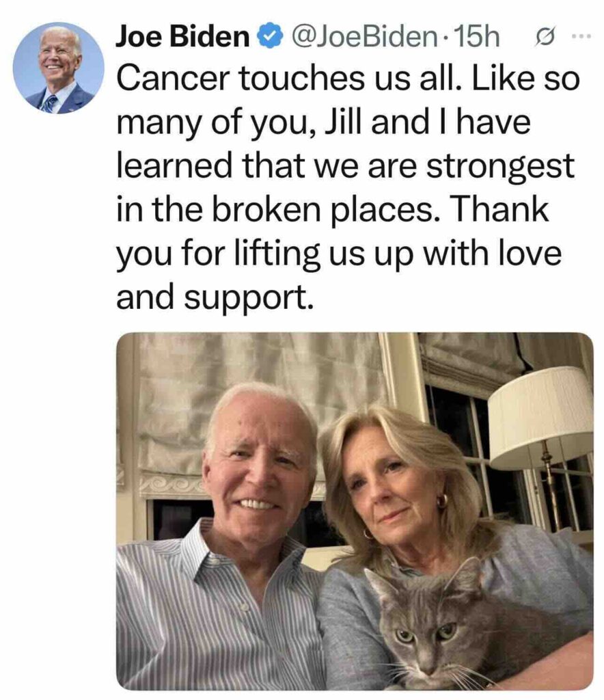Click the line 'in the broken places. Thank'
This screenshot has width=604, height=700.
(333, 210)
